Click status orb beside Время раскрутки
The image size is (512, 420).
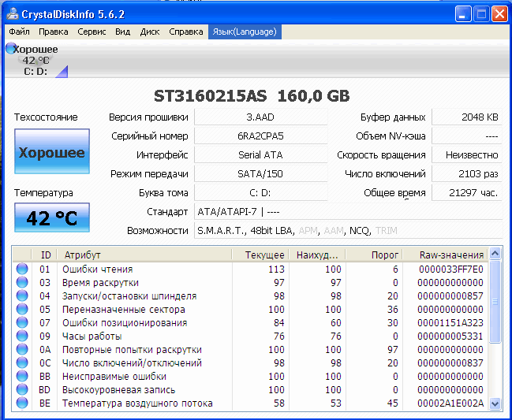tap(22, 283)
